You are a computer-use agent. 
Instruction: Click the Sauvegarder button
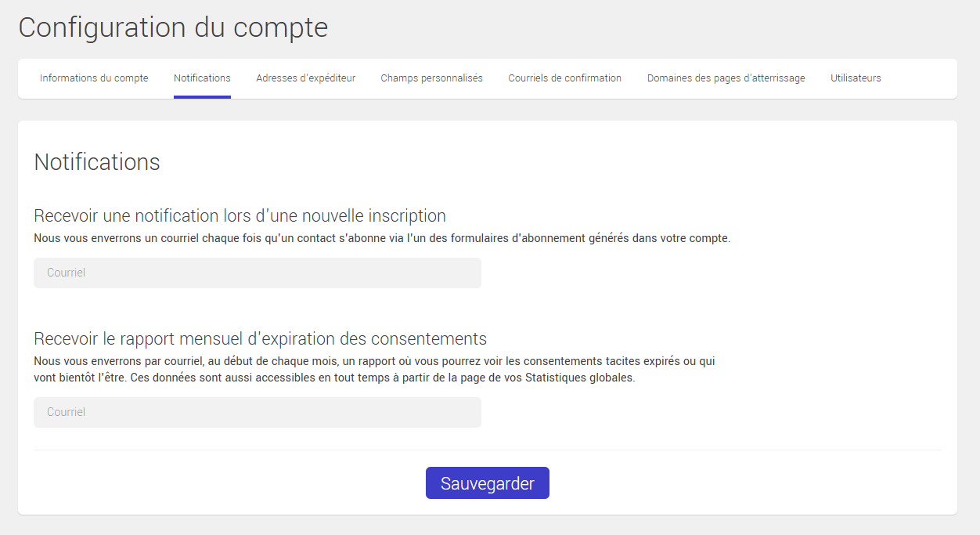point(487,483)
